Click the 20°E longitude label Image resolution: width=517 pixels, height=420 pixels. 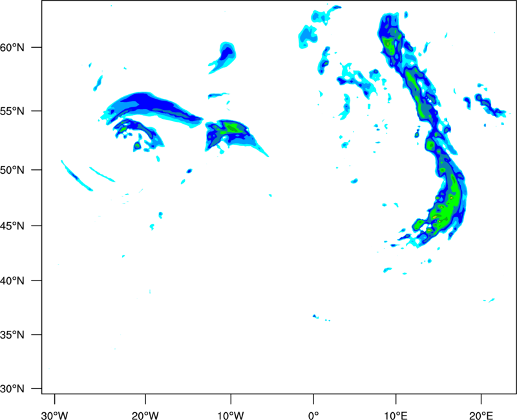tap(481, 415)
